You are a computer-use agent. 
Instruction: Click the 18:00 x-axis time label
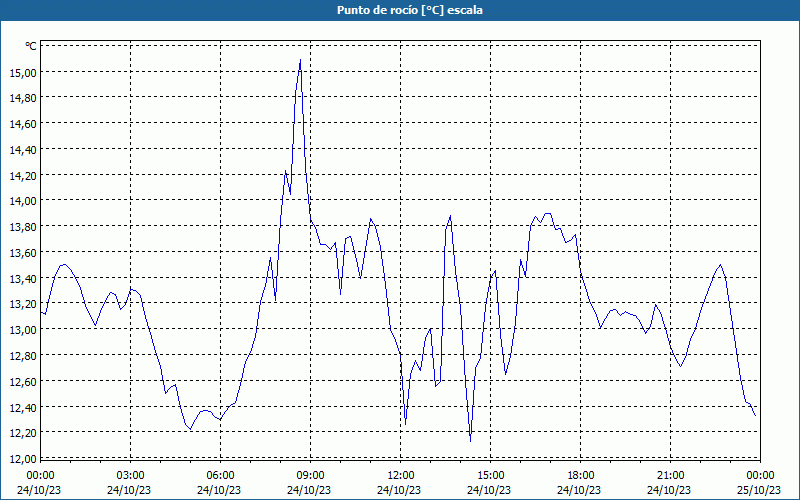581,476
